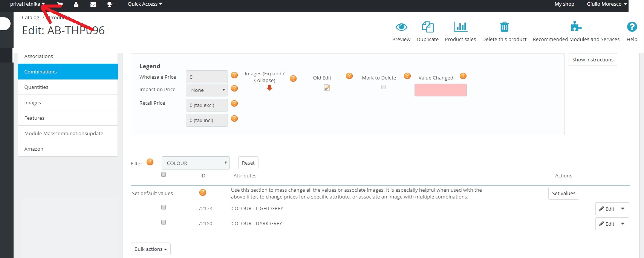
Task: Click the Wholesale Price input field
Action: tap(207, 77)
